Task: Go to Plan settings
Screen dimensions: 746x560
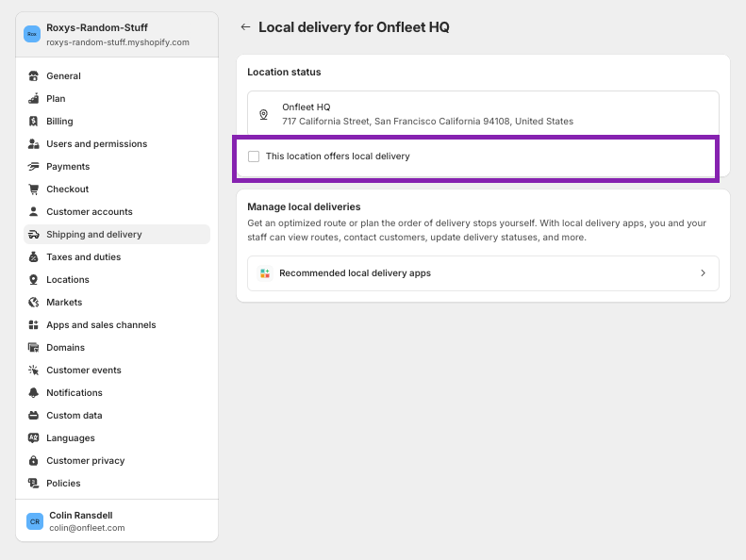Action: (117, 98)
